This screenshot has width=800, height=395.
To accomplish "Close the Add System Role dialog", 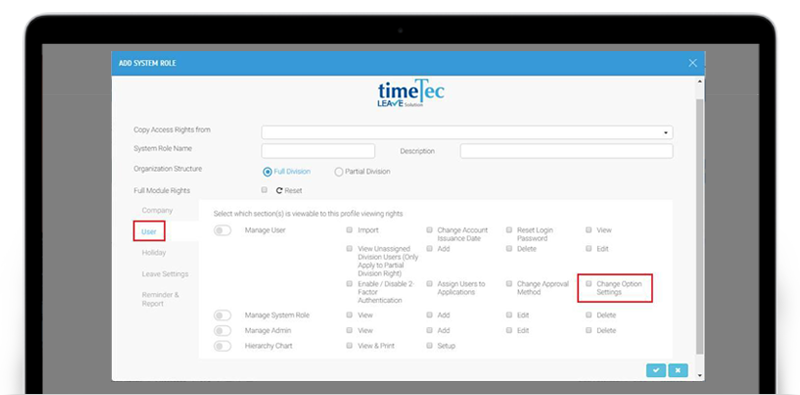I will (692, 63).
